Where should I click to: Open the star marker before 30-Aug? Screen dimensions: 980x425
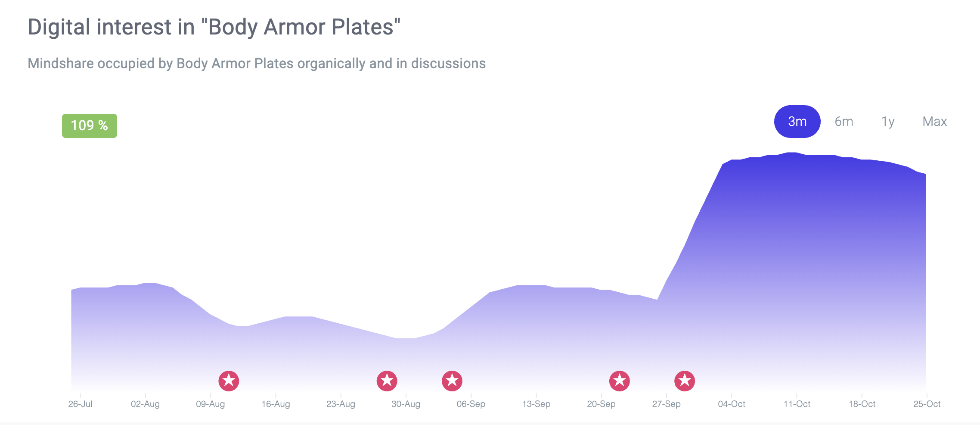(387, 381)
